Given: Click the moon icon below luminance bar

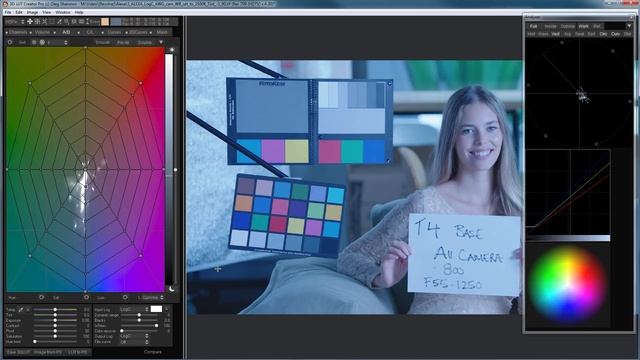Looking at the screenshot, I should pyautogui.click(x=172, y=289).
